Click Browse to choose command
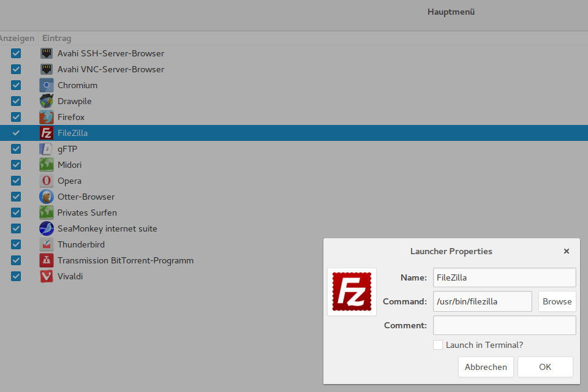The width and height of the screenshot is (588, 392). pyautogui.click(x=557, y=301)
